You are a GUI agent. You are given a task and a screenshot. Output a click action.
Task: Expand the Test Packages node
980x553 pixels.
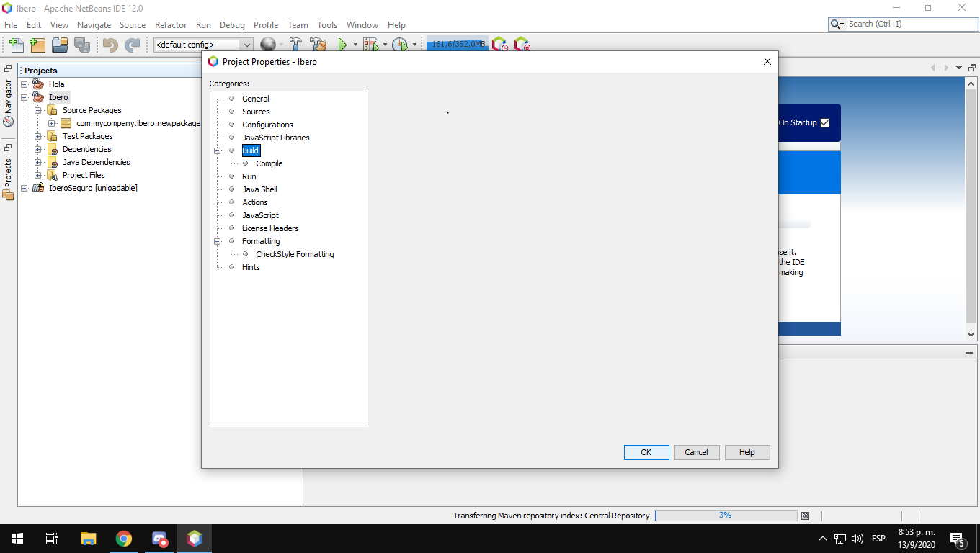tap(38, 136)
